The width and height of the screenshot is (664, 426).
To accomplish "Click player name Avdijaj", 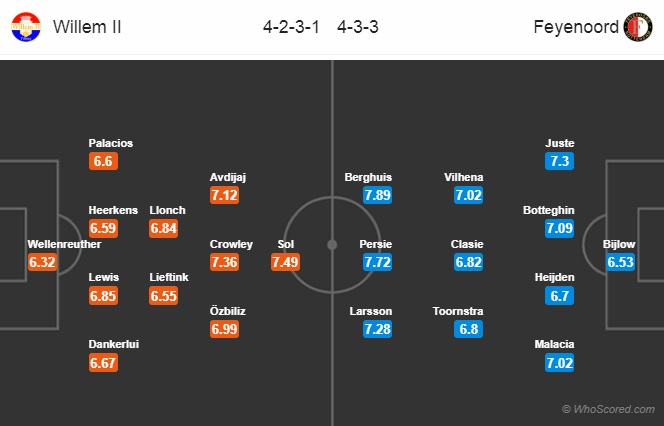I will (x=228, y=177).
